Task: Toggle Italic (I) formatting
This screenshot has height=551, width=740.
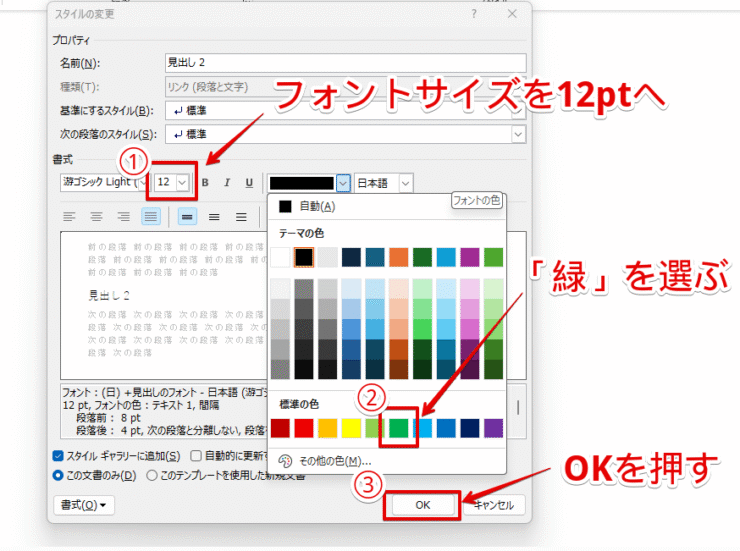Action: point(226,183)
